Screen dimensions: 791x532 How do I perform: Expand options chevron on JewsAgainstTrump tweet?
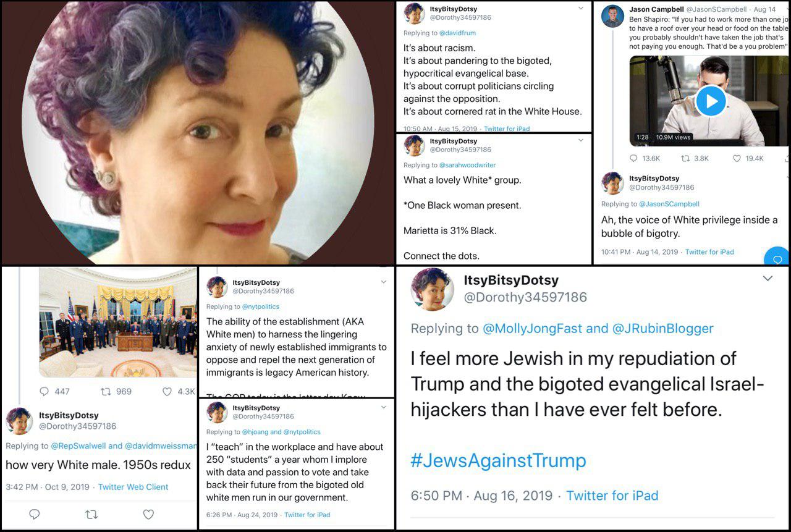(768, 279)
